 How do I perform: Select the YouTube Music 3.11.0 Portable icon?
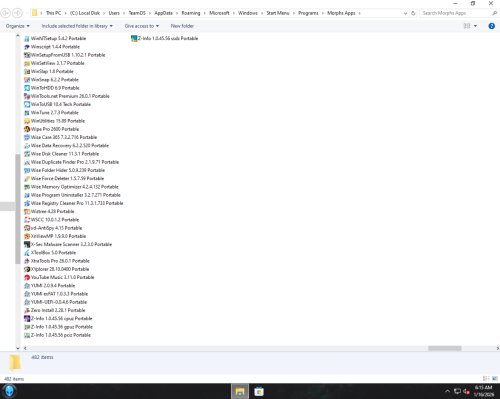(x=27, y=277)
